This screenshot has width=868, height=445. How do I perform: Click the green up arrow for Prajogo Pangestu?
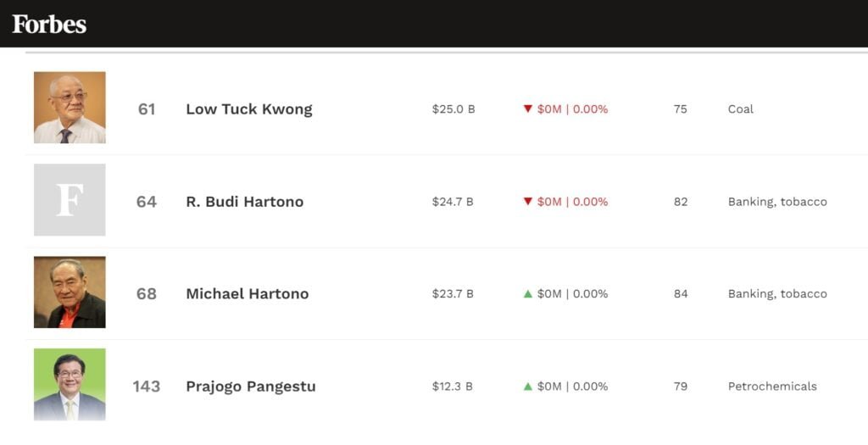click(527, 387)
